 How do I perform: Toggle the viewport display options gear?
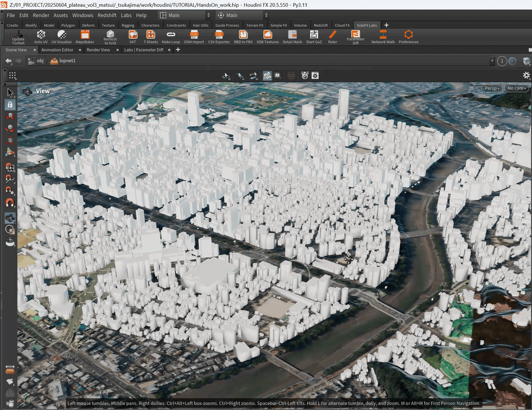coord(526,75)
